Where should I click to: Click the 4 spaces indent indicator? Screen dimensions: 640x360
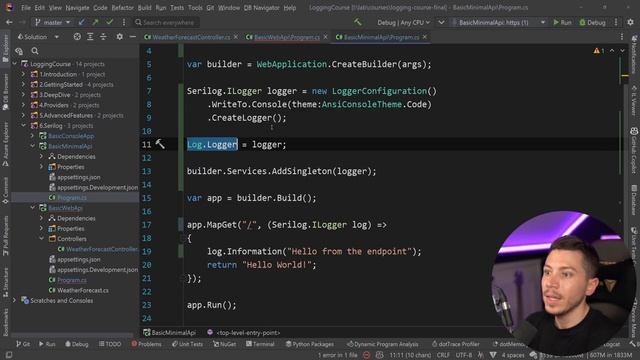513,355
